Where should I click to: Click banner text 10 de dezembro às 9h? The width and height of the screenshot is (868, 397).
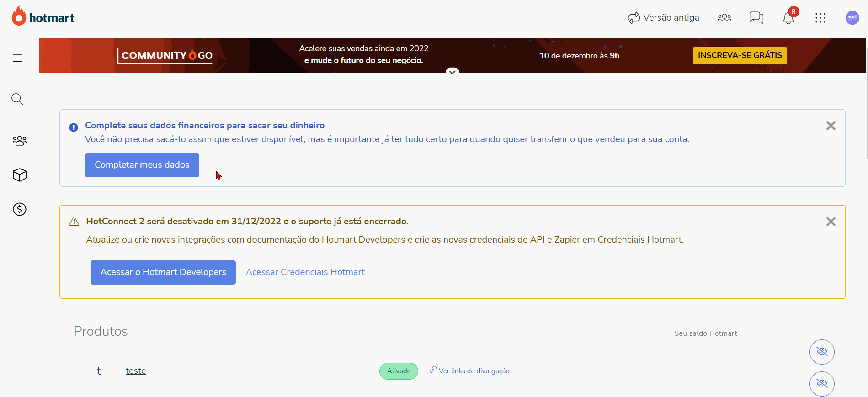pos(580,56)
